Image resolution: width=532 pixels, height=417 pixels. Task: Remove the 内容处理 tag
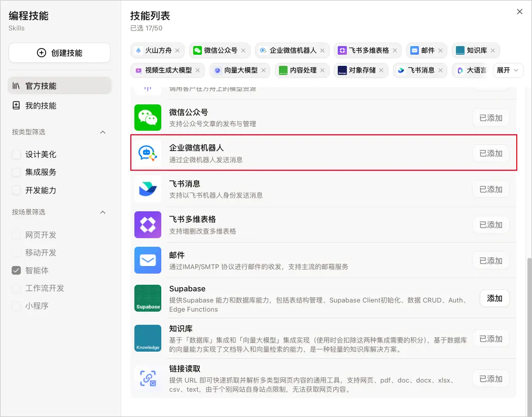click(x=323, y=70)
